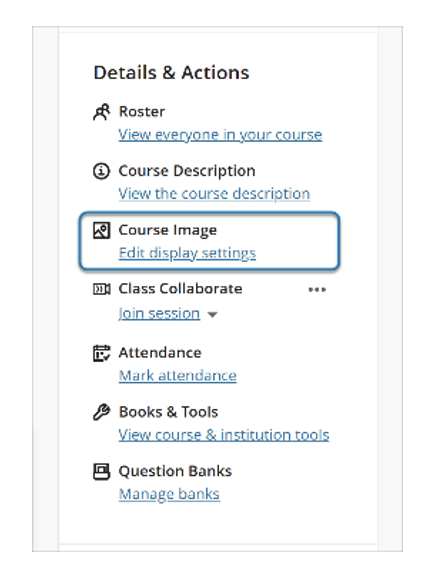Click the Roster label text
Viewport: 434px width, 586px height.
coord(142,112)
